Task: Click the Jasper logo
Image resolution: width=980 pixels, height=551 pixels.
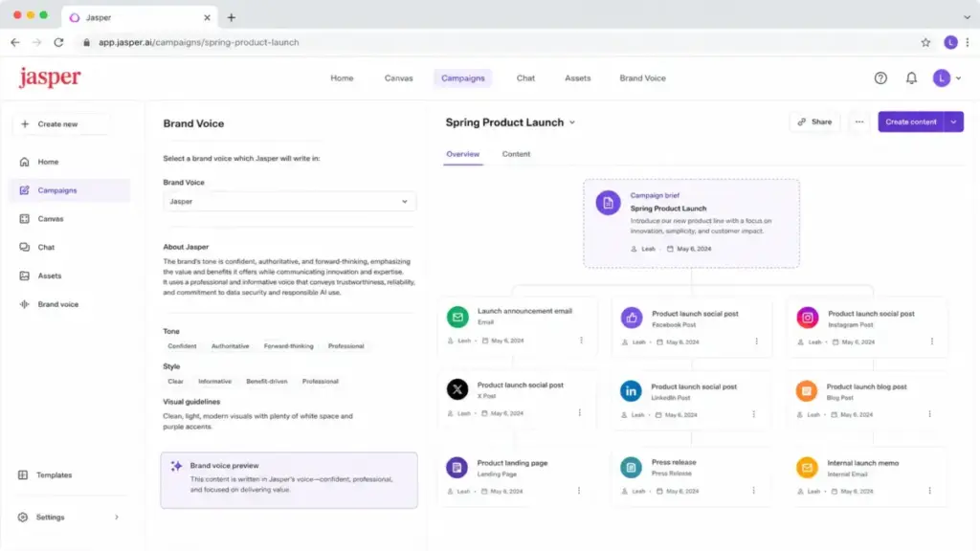Action: tap(50, 77)
